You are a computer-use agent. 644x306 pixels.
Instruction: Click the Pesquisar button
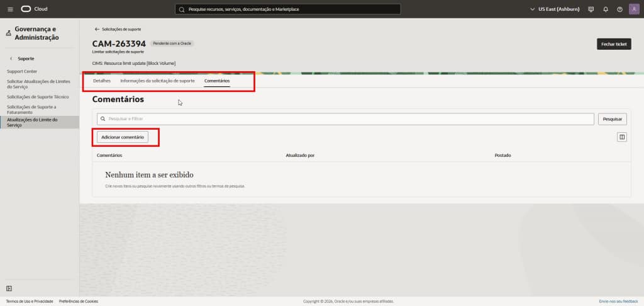(613, 119)
